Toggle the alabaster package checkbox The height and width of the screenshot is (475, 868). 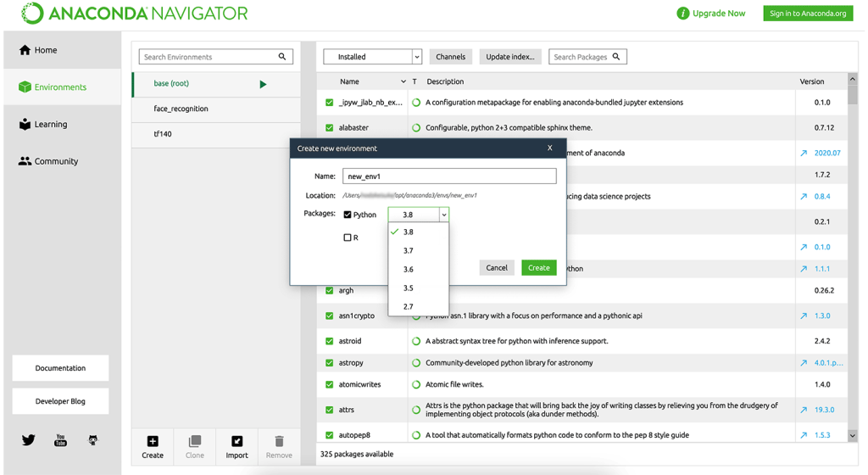click(330, 128)
